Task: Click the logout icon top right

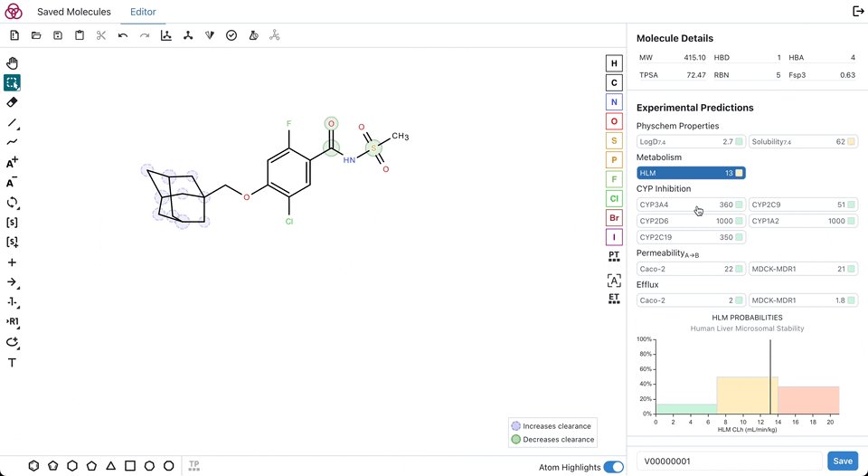Action: (857, 12)
